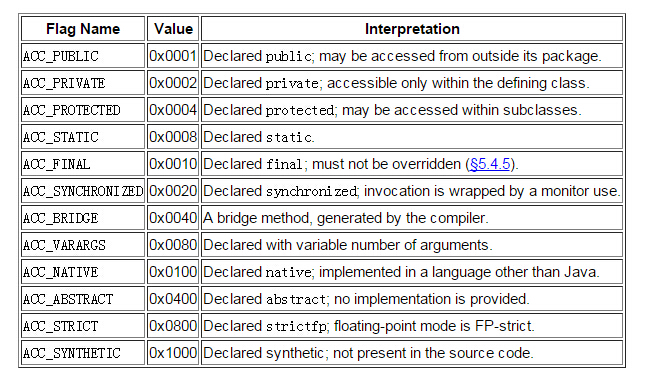645x384 pixels.
Task: Click the Value column header
Action: point(173,29)
